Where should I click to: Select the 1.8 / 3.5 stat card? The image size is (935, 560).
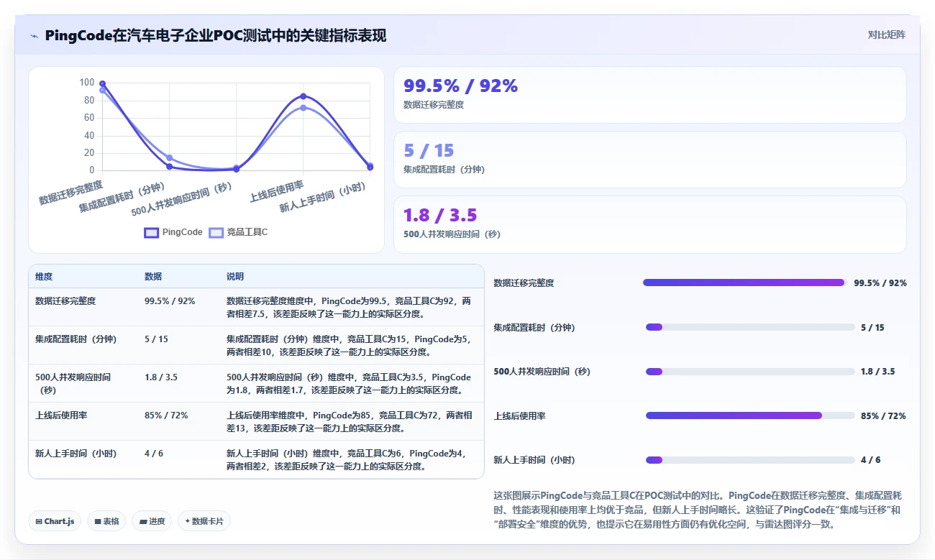(649, 224)
